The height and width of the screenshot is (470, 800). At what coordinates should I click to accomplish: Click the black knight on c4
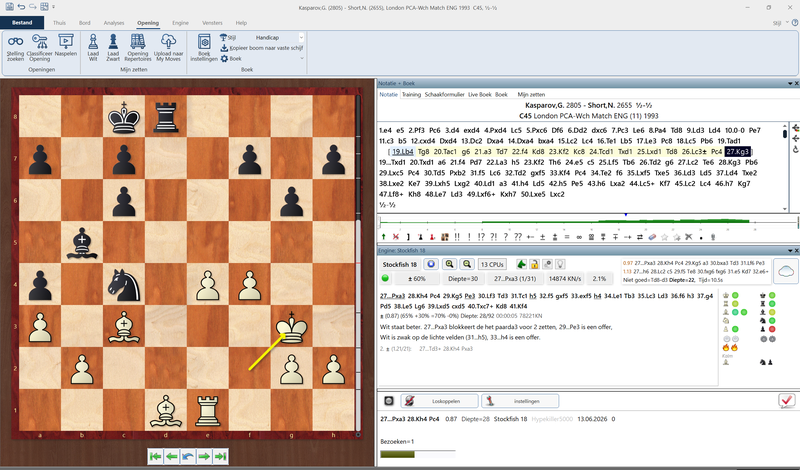[123, 284]
